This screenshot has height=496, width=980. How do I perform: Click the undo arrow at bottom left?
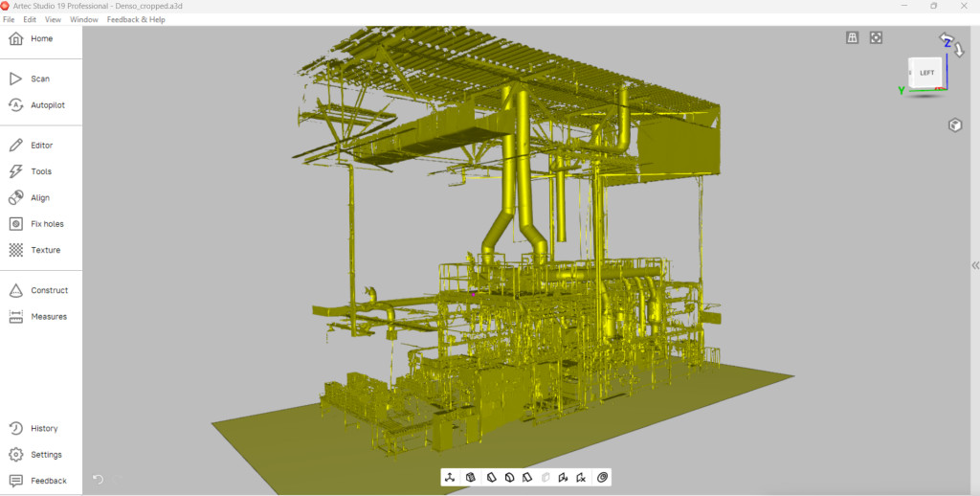click(x=98, y=479)
